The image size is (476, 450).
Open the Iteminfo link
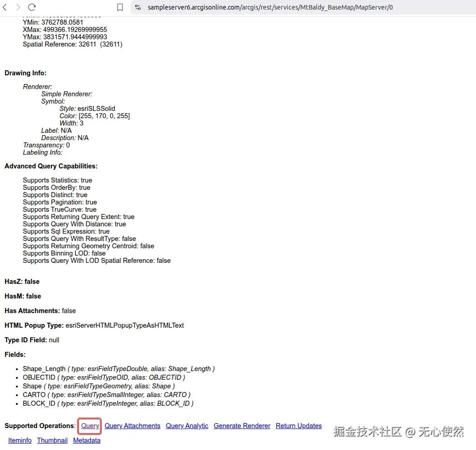(20, 440)
